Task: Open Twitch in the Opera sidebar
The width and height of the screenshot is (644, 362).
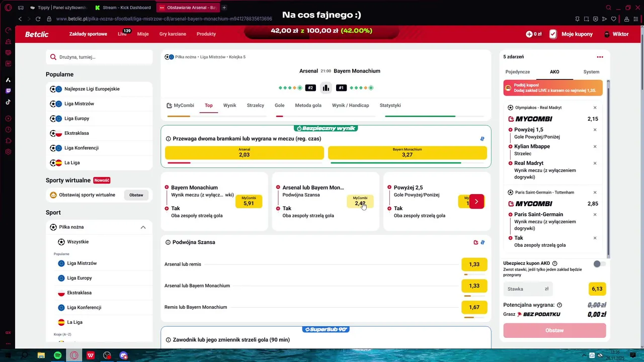Action: (8, 91)
